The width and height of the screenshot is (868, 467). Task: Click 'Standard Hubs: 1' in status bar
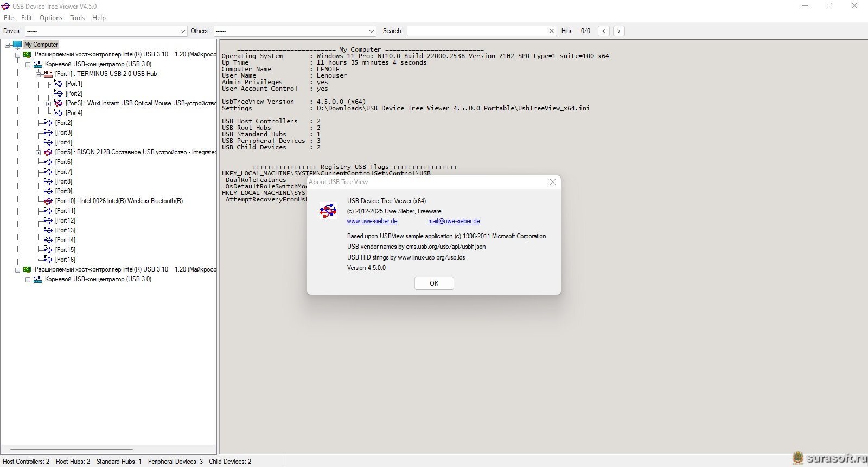[119, 462]
